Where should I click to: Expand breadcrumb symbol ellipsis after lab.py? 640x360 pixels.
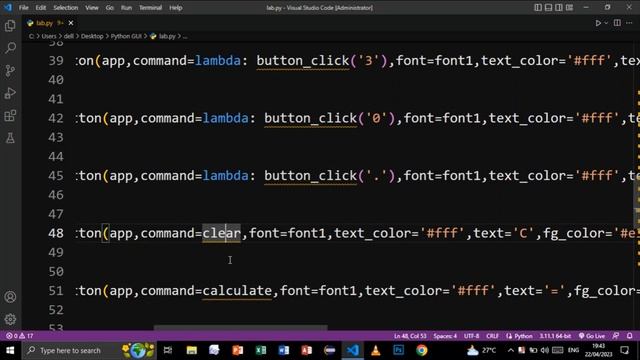click(x=185, y=36)
